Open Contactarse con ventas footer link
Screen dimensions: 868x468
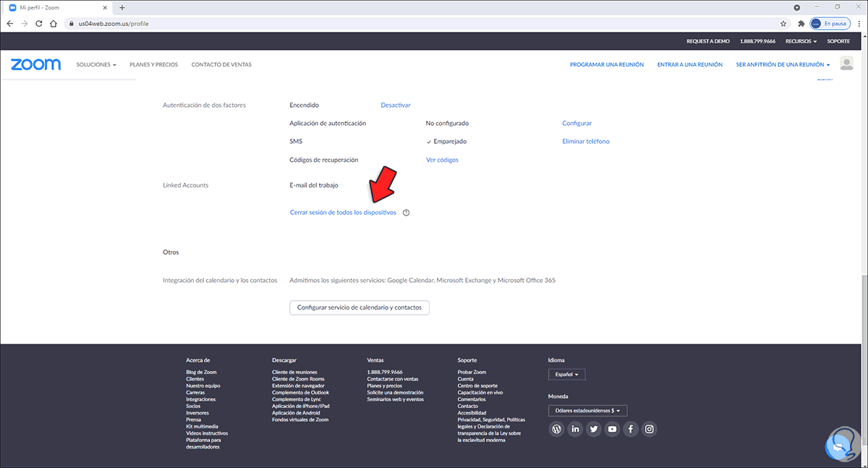tap(392, 379)
